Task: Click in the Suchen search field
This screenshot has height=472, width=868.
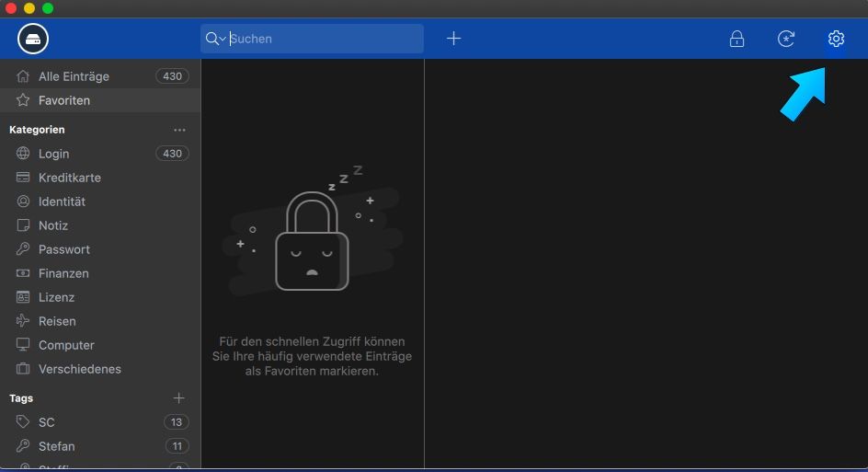Action: (x=322, y=39)
